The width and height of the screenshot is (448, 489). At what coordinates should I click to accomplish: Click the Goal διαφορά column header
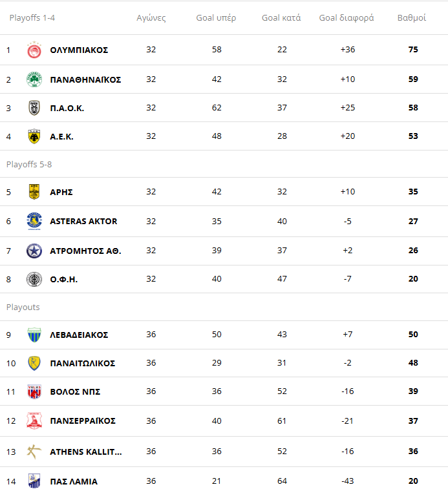click(347, 18)
